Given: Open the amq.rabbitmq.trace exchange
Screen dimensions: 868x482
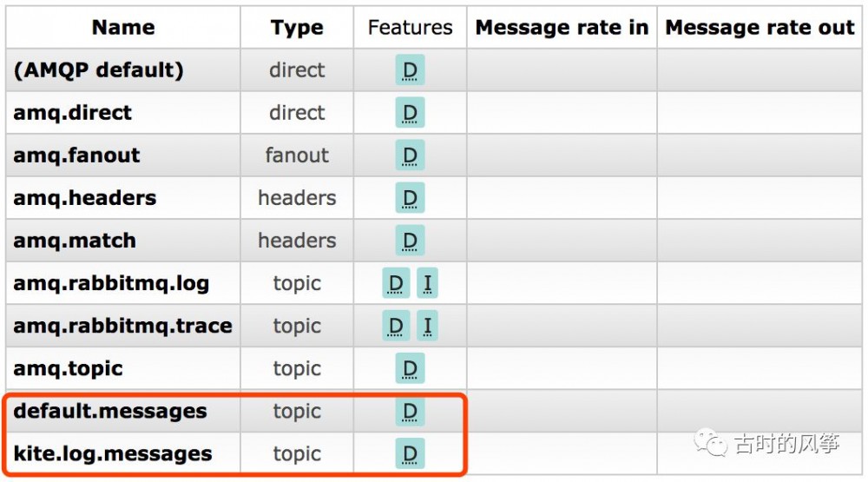Looking at the screenshot, I should pyautogui.click(x=122, y=326).
